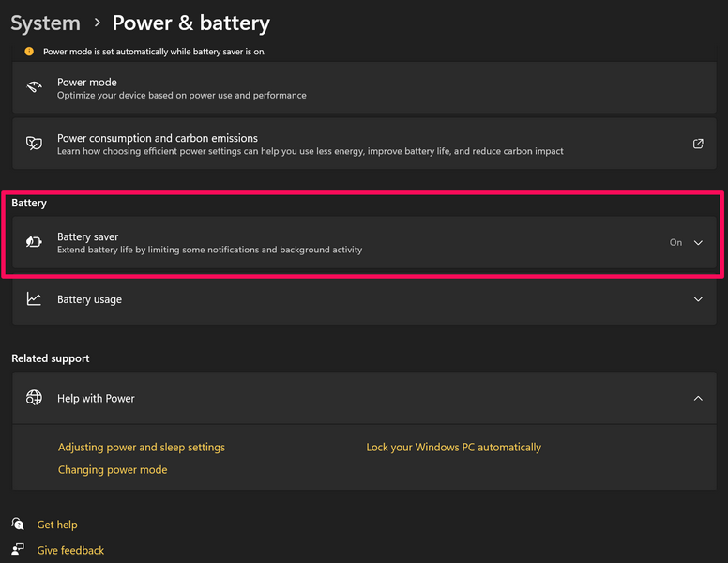Collapse the Help with Power section
This screenshot has height=563, width=728.
(698, 398)
